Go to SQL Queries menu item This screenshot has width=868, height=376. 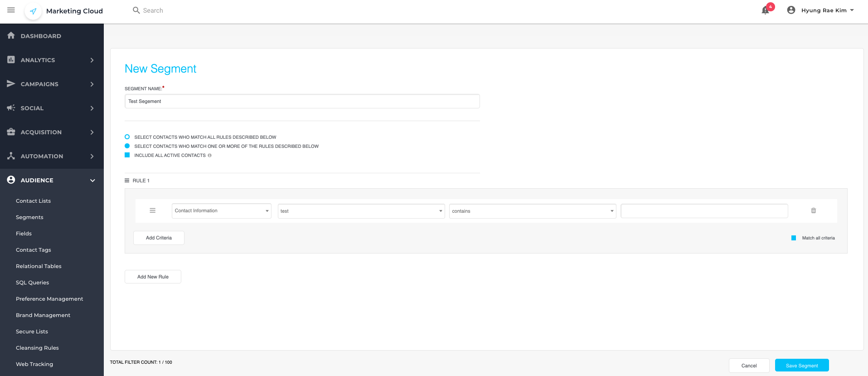tap(32, 283)
